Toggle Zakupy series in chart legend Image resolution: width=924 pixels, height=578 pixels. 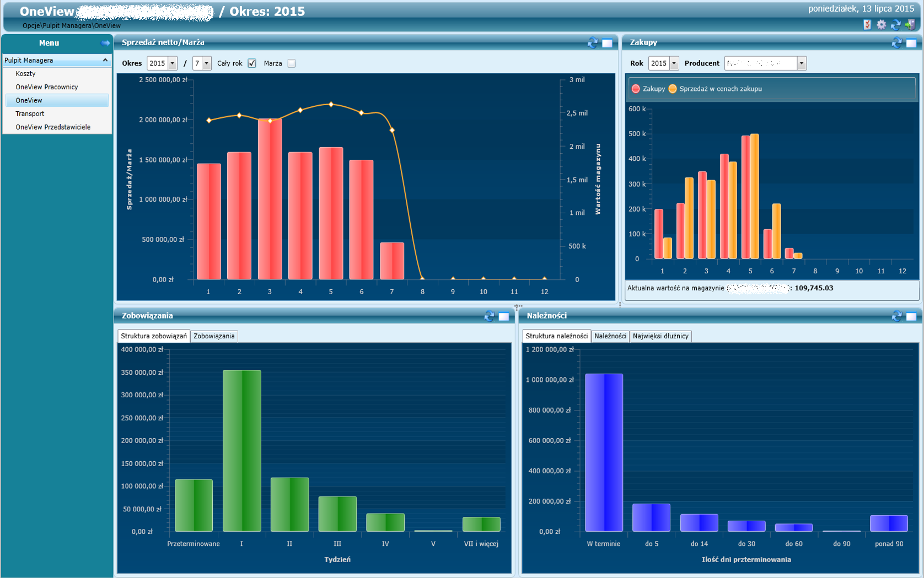point(649,89)
